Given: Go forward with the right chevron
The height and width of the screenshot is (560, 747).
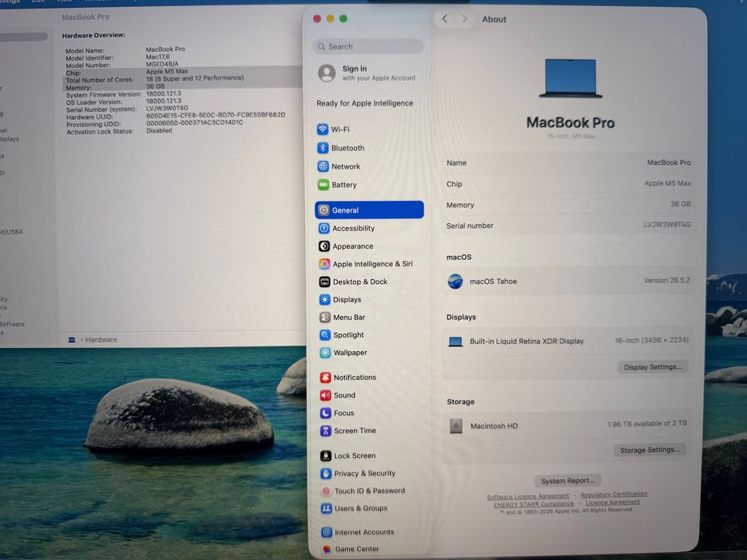Looking at the screenshot, I should [464, 19].
